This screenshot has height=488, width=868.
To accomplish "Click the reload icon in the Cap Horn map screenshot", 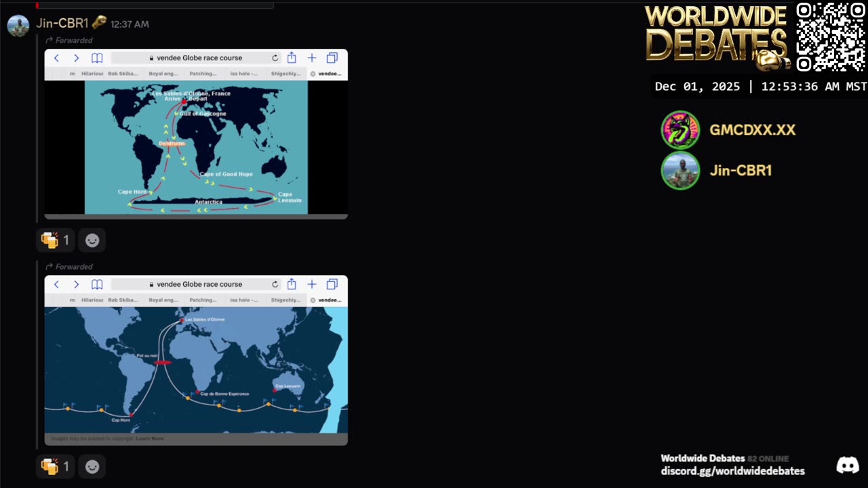I will pyautogui.click(x=275, y=285).
